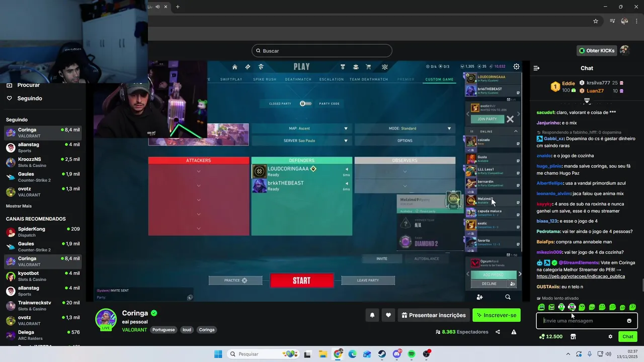Show hidden system tray icons

click(x=568, y=354)
